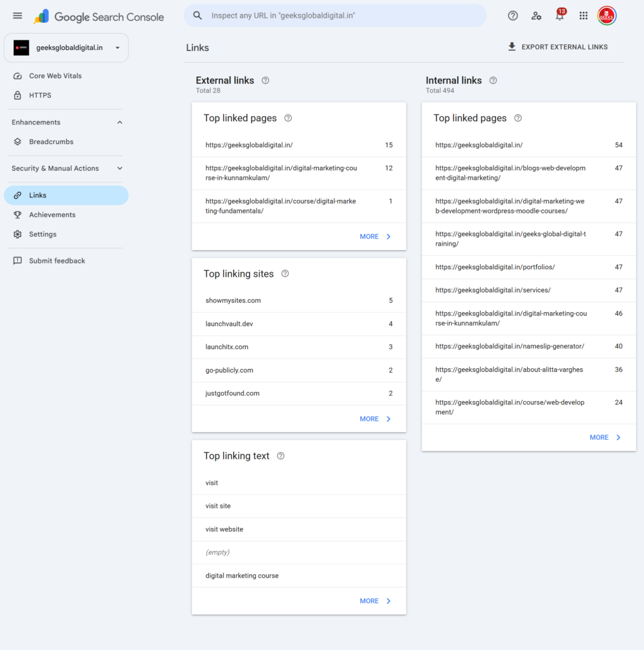Click chevron next to Top linking text MORE

click(389, 601)
